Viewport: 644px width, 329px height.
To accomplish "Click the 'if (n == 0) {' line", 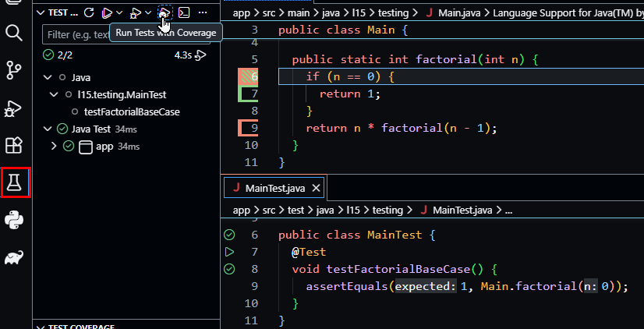I will pyautogui.click(x=350, y=76).
